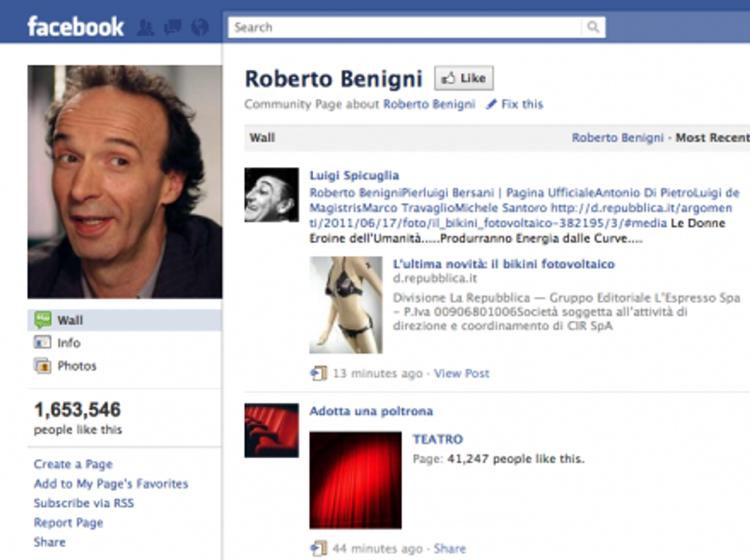Image resolution: width=750 pixels, height=560 pixels.
Task: Open the Adotta una poltrona avatar thumbnail
Action: click(272, 430)
